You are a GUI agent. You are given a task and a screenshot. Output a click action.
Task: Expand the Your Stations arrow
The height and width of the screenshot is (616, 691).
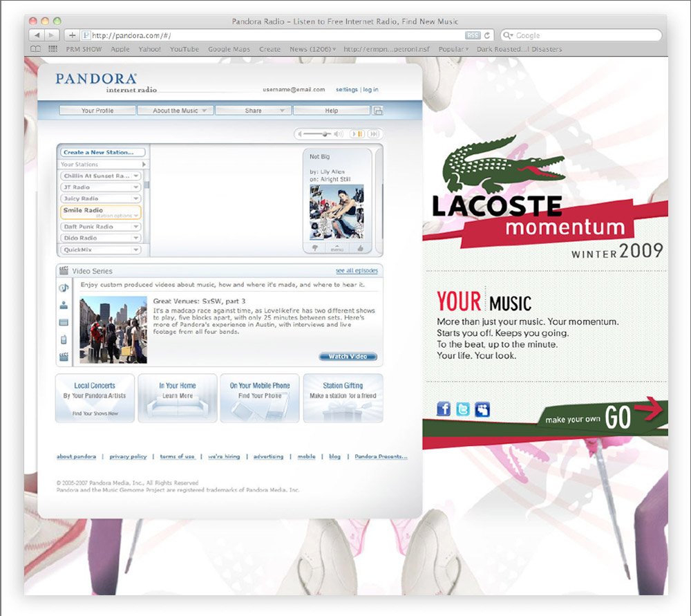(x=144, y=165)
